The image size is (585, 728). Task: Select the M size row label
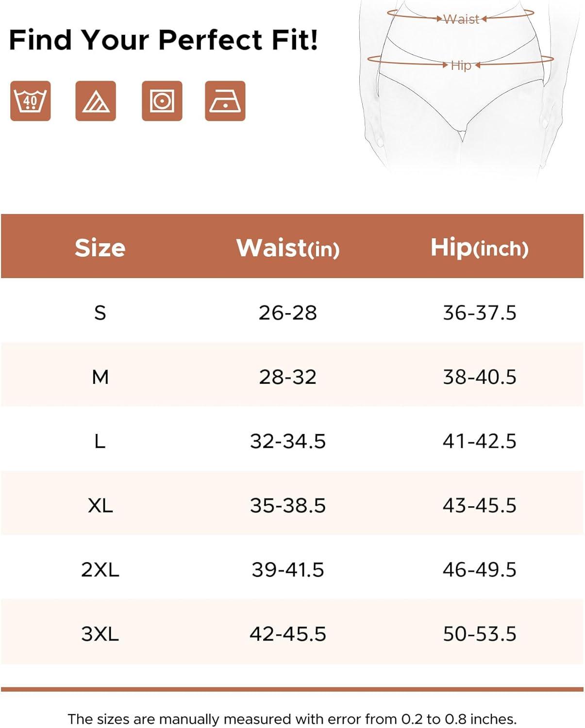100,377
